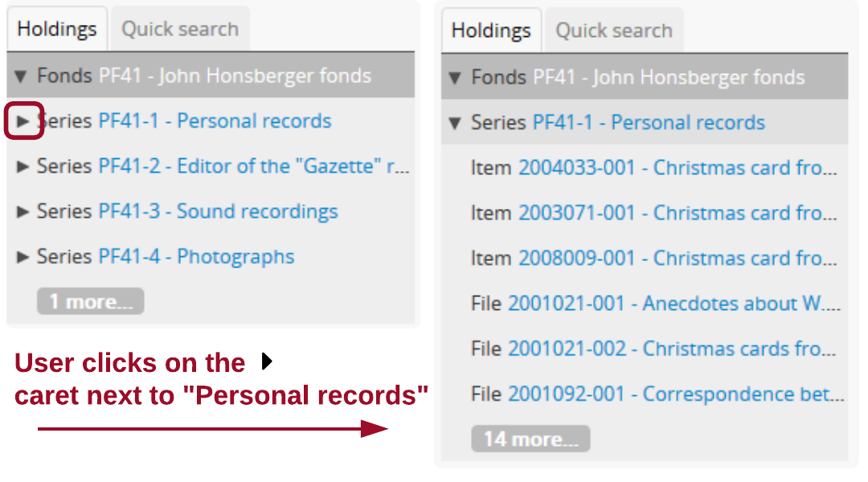Expand the PF41-1 Personal records caret in left panel
Image resolution: width=868 pixels, height=482 pixels.
click(x=23, y=121)
